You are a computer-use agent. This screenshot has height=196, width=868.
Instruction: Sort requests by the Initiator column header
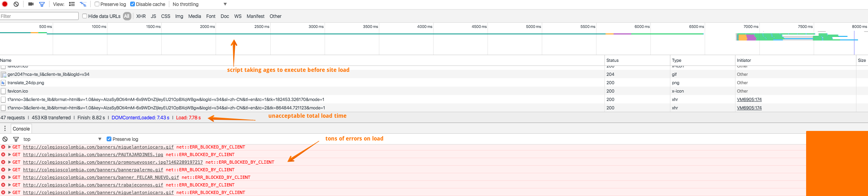pos(796,60)
